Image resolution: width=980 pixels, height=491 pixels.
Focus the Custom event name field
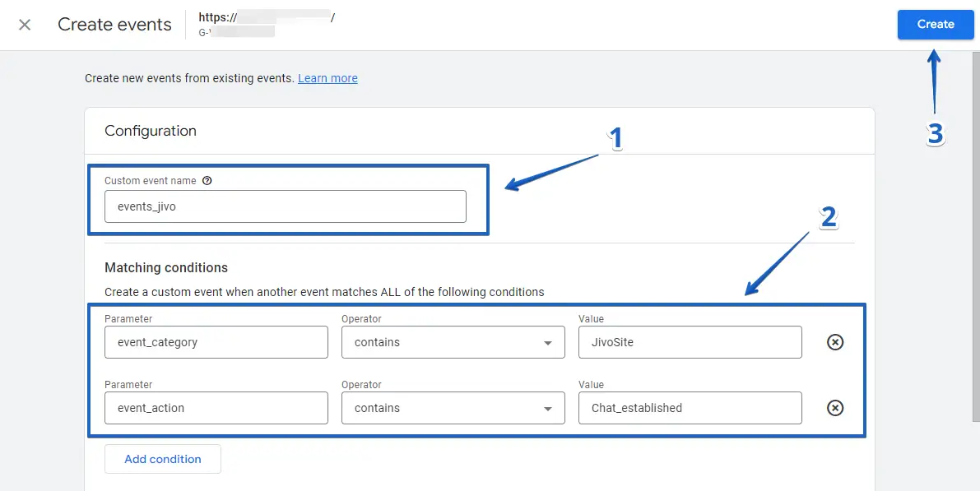point(285,206)
